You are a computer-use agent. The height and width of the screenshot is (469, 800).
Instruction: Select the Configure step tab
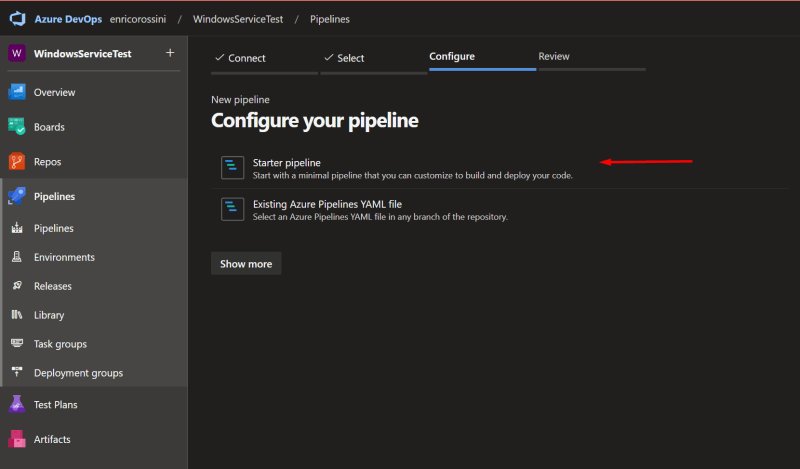(x=483, y=59)
